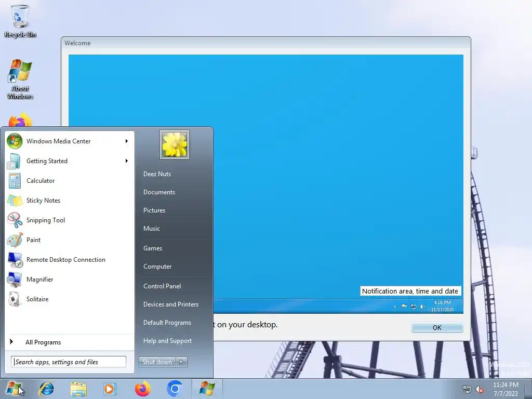Image resolution: width=532 pixels, height=399 pixels.
Task: Click the Getting Started icon
Action: (15, 161)
